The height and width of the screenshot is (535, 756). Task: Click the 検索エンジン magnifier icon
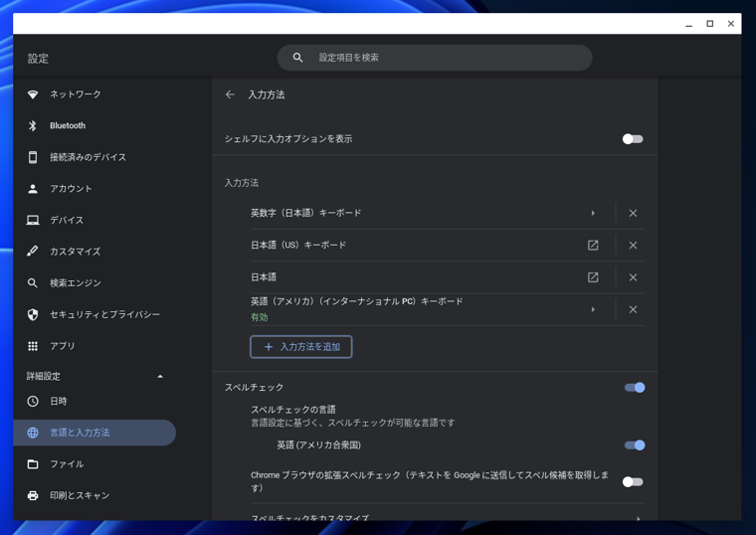click(33, 283)
